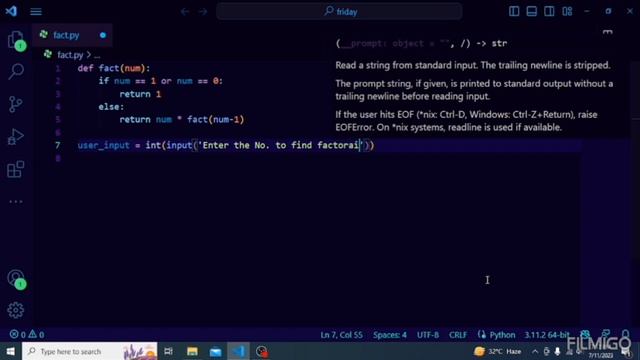This screenshot has height=360, width=640.
Task: Open File Explorer from the taskbar
Action: (x=192, y=351)
